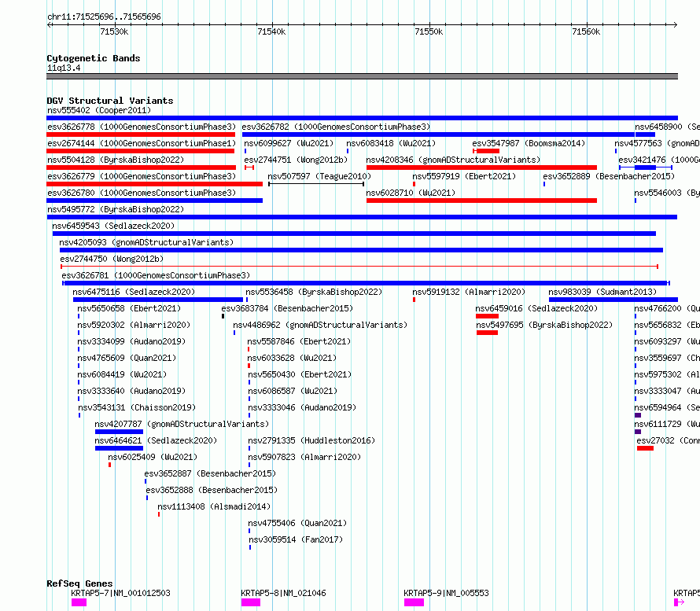Open nsv6084419 (Wu2021) variant
Image resolution: width=700 pixels, height=611 pixels.
122,374
